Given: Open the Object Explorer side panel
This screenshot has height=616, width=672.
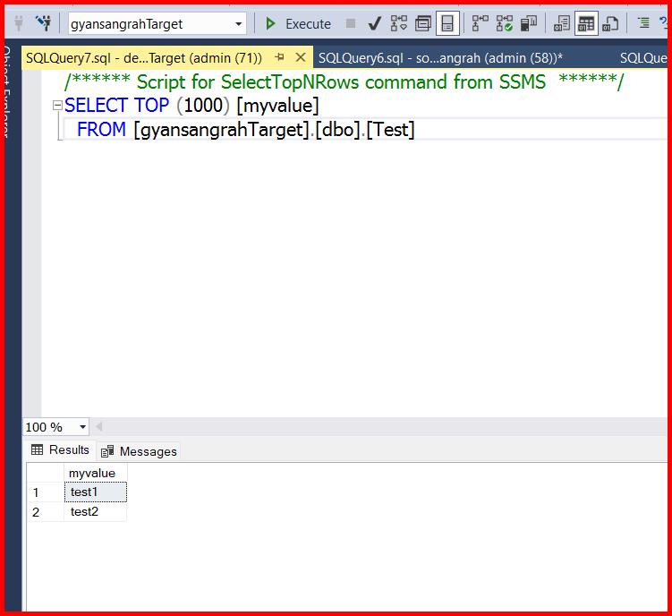Looking at the screenshot, I should (7, 92).
